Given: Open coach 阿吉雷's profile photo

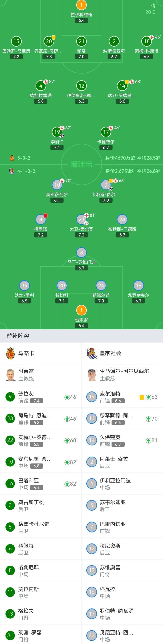Looking at the screenshot, I should [10, 375].
